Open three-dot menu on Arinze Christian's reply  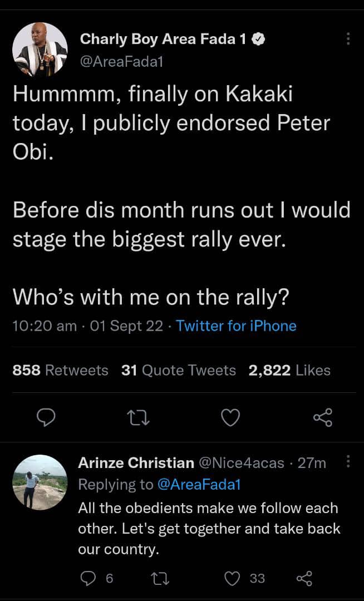tap(348, 462)
